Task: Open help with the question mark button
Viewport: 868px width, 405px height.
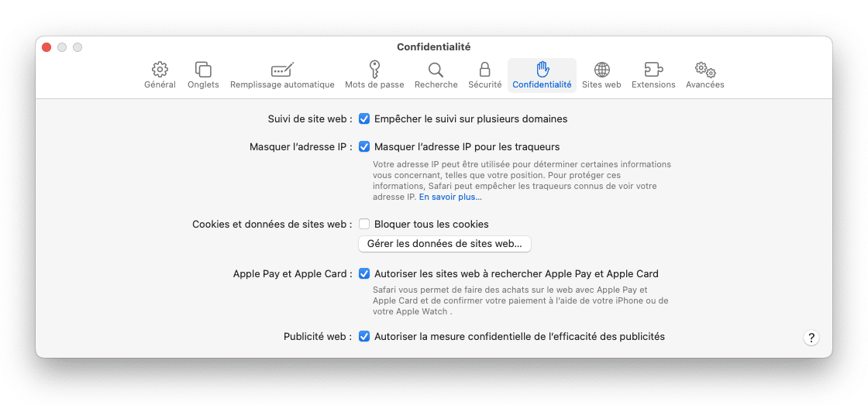Action: pyautogui.click(x=811, y=338)
